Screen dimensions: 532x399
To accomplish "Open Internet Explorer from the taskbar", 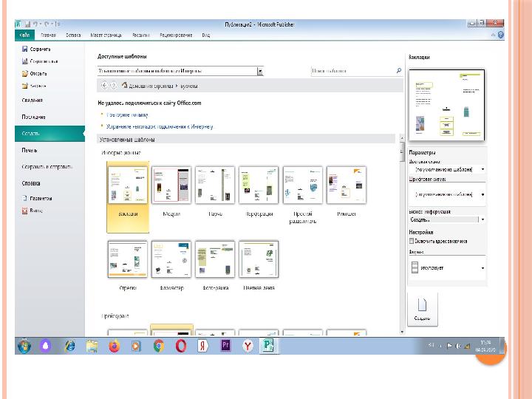I will click(69, 346).
